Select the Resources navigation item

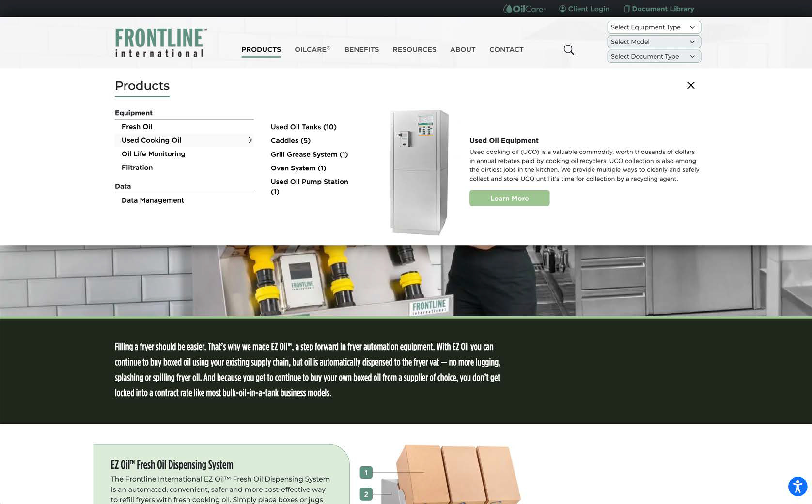(414, 50)
